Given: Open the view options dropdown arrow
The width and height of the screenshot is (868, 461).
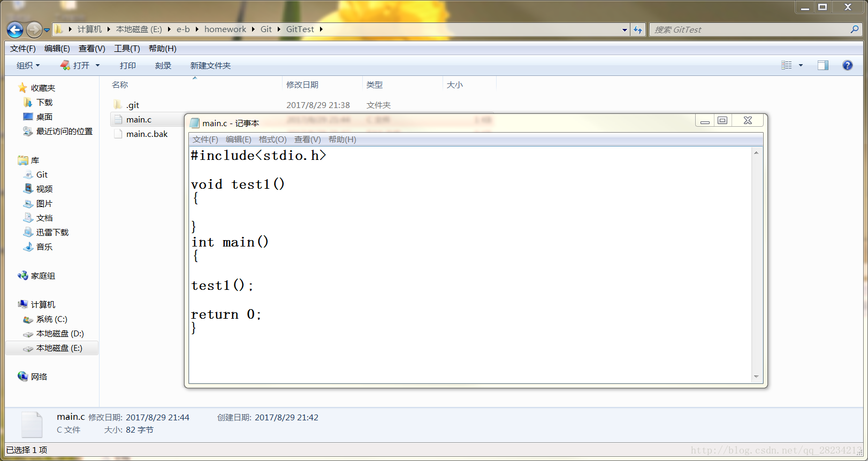Looking at the screenshot, I should click(801, 65).
